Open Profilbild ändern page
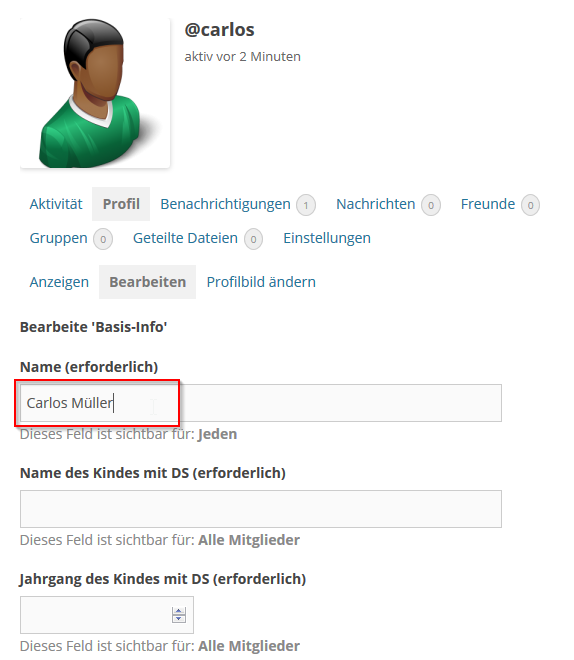Screen dimensions: 574x660 click(x=261, y=282)
